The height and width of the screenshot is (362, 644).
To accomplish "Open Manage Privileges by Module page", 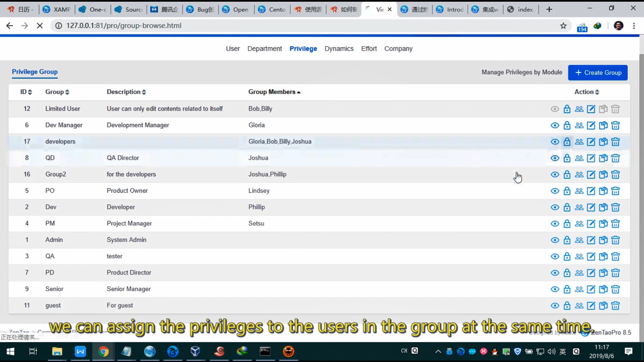I will click(522, 72).
